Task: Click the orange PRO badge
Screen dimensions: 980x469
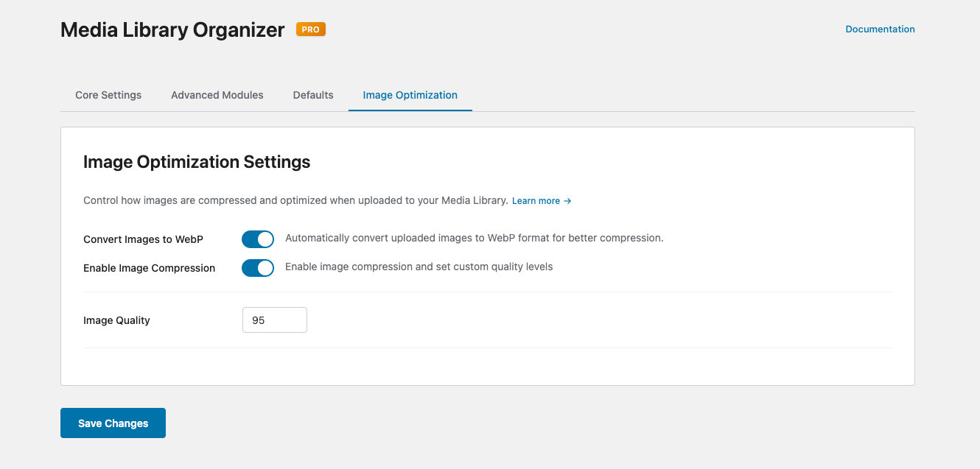Action: 310,29
